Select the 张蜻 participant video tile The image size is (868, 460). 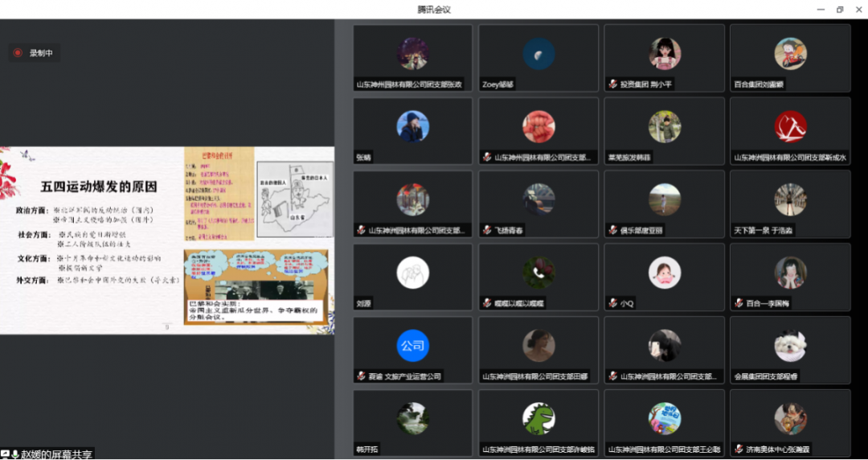coord(413,131)
